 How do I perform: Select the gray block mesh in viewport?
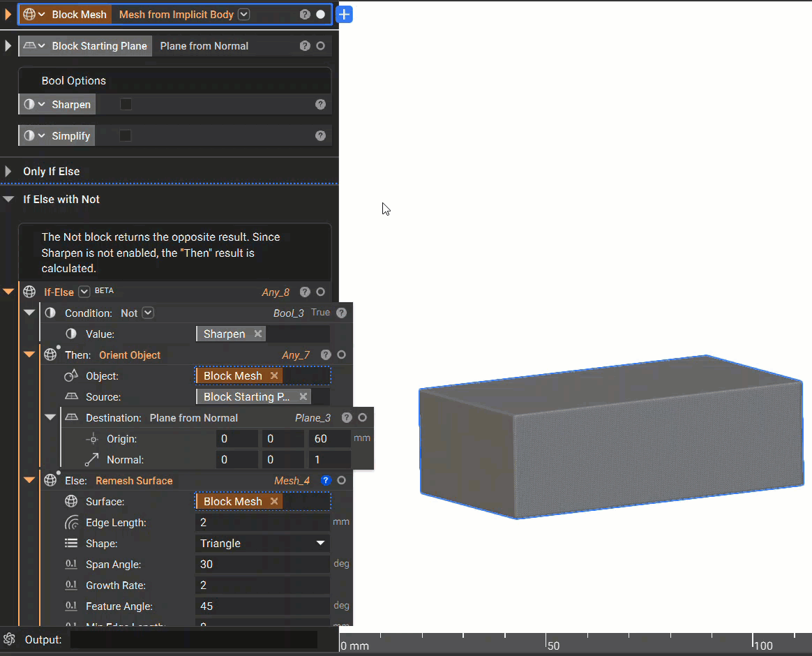[x=611, y=438]
